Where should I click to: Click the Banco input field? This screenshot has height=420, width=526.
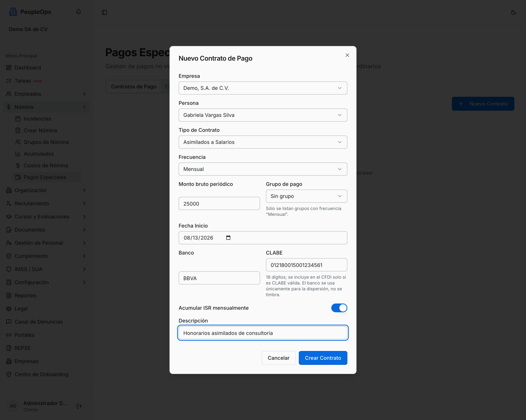point(219,278)
